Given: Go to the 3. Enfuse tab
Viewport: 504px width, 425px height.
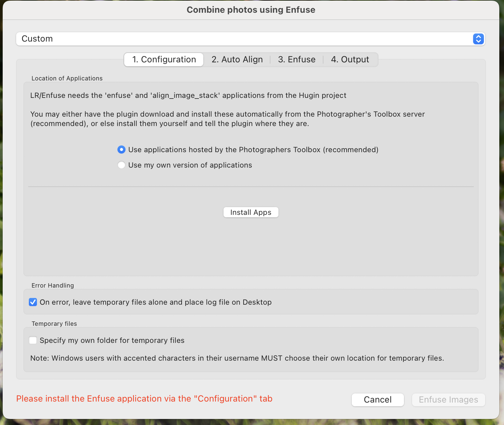Looking at the screenshot, I should (297, 60).
